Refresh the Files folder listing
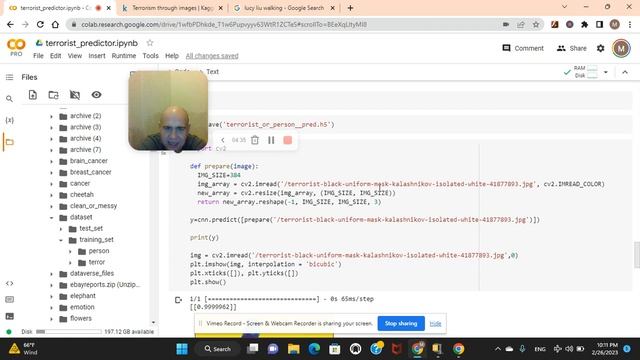 53,95
